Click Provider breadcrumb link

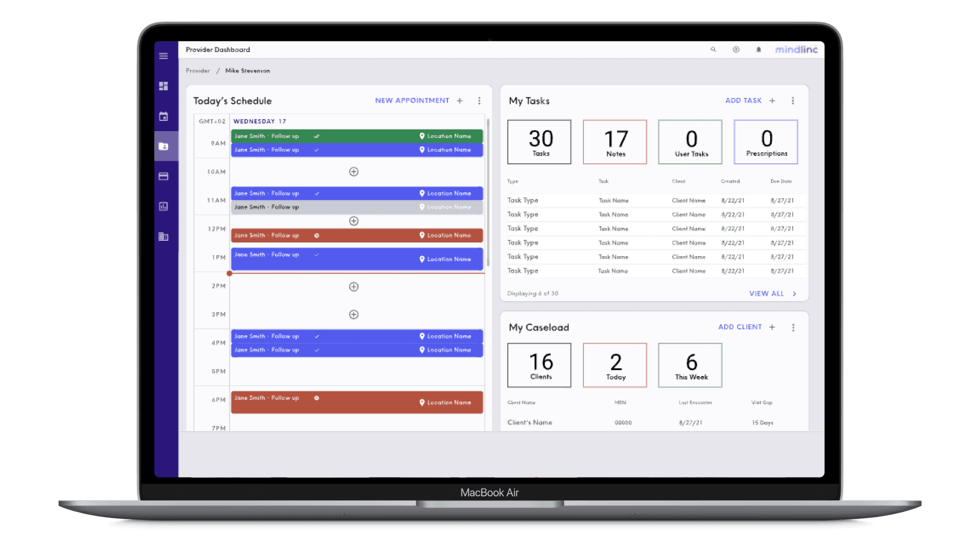[x=198, y=71]
